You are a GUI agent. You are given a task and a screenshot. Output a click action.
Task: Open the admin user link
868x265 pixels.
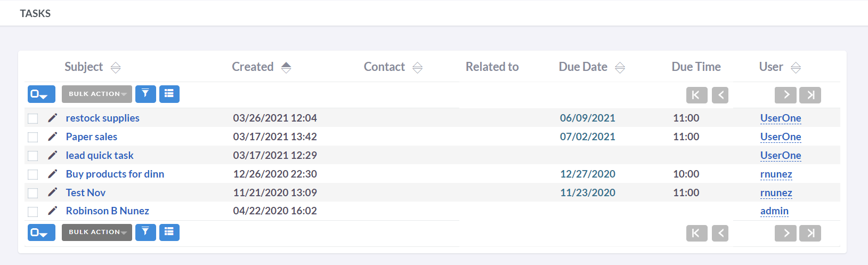pos(774,211)
